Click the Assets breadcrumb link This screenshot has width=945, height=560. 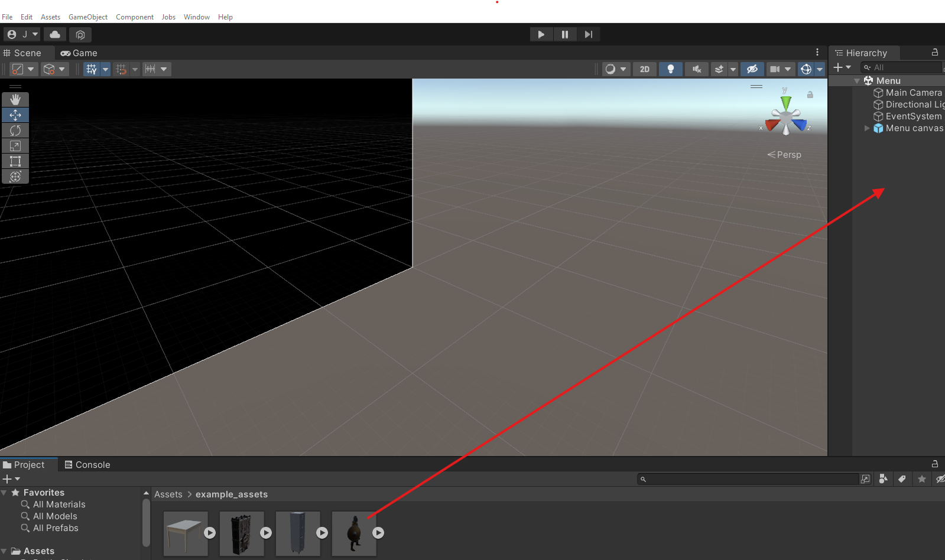168,494
